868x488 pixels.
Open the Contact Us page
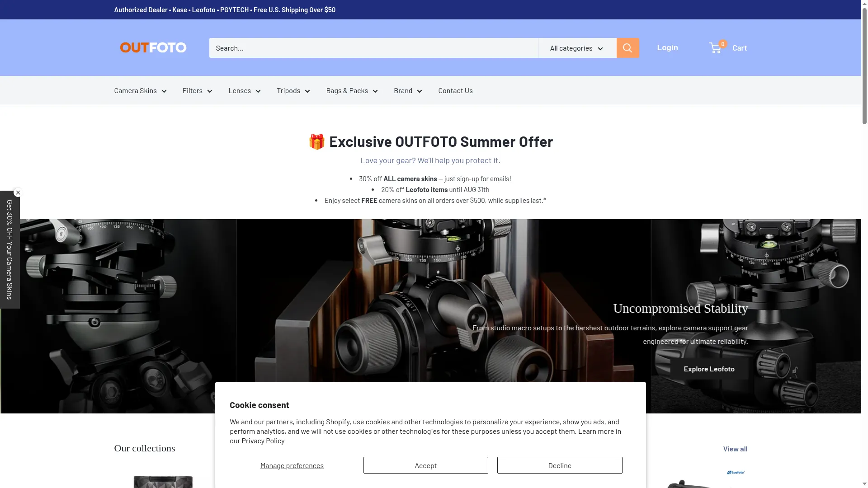[455, 90]
